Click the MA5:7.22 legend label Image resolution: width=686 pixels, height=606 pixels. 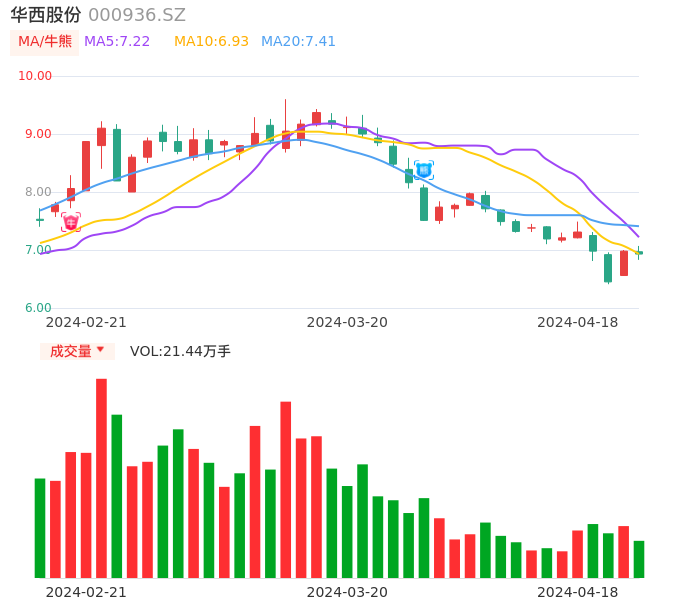tap(117, 42)
